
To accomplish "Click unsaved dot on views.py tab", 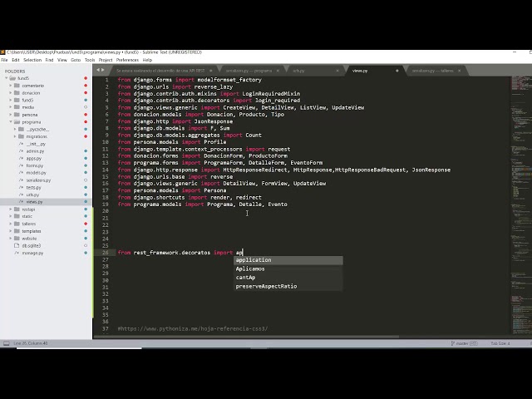I will pyautogui.click(x=397, y=71).
